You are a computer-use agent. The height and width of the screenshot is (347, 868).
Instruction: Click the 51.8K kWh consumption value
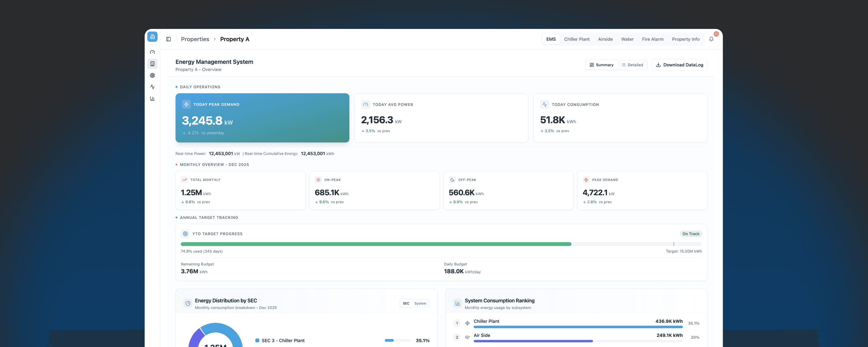[x=558, y=120]
